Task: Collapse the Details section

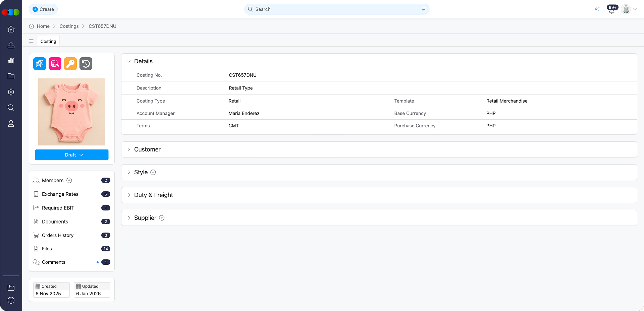Action: (129, 61)
